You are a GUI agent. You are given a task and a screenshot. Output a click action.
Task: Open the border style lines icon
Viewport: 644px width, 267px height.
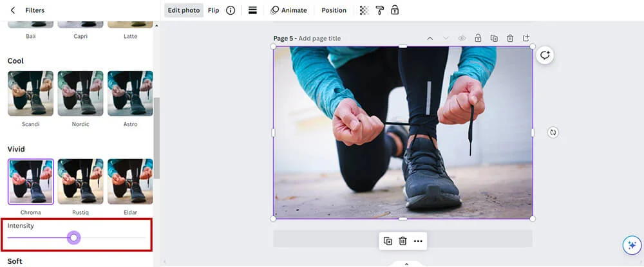click(252, 10)
